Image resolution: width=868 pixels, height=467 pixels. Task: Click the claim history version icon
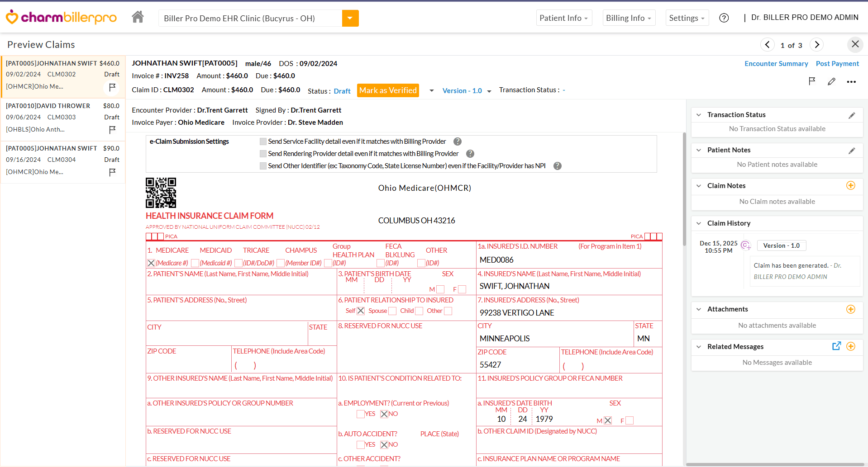(x=746, y=245)
